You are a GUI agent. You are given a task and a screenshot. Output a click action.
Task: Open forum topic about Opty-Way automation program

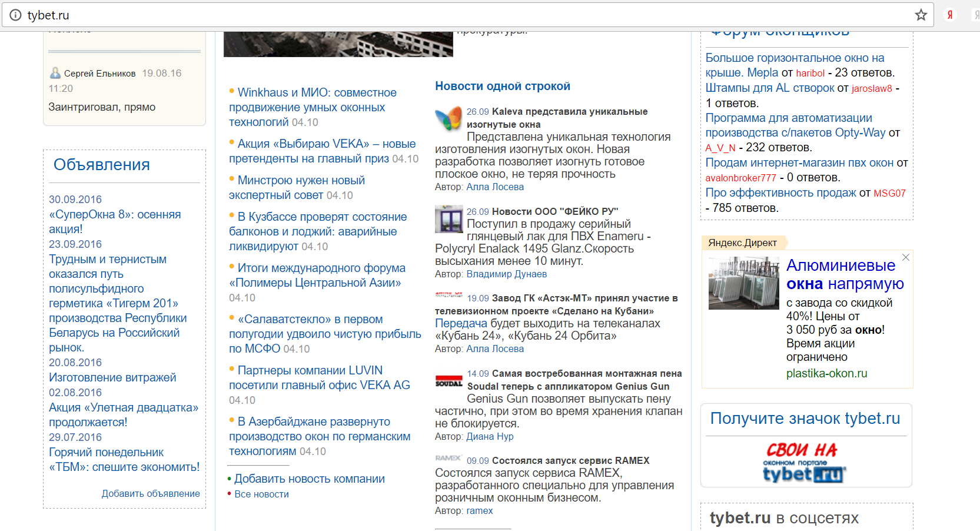795,125
